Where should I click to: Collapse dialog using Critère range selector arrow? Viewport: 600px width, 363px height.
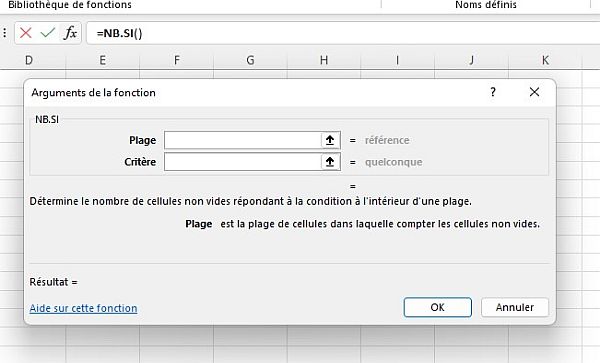point(330,162)
